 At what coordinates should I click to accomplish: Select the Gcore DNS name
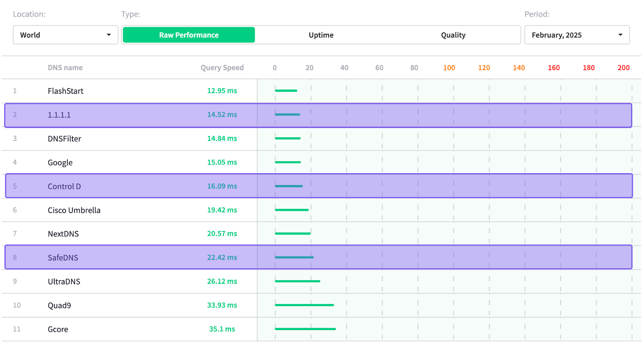[x=58, y=329]
